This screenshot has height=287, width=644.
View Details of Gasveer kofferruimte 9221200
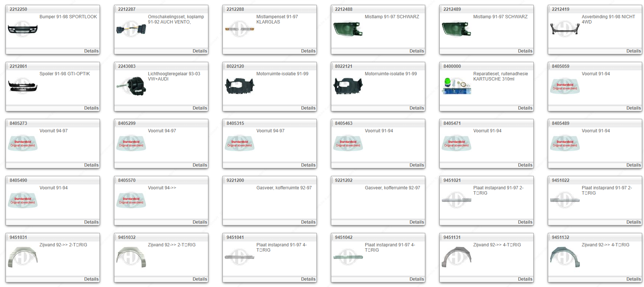coord(308,222)
